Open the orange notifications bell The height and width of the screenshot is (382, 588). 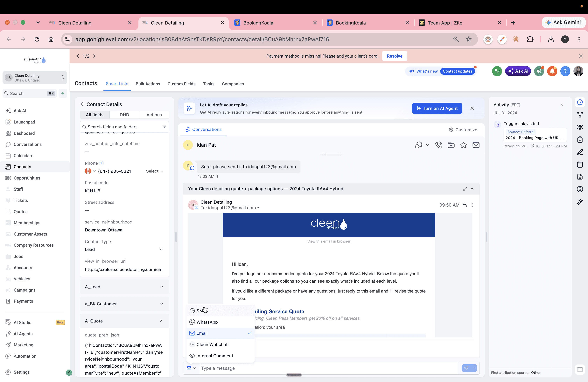[x=552, y=71]
